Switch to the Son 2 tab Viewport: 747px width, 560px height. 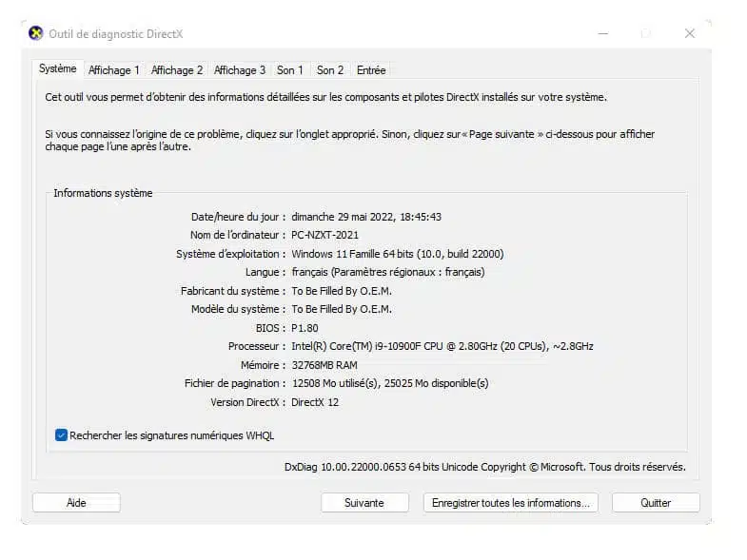330,70
